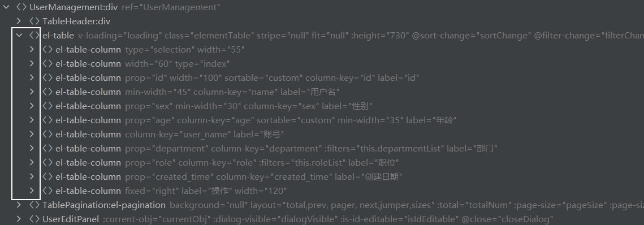Screen dimensions: 644x225
Task: Collapse the UserManagement:div root node
Action: click(6, 7)
